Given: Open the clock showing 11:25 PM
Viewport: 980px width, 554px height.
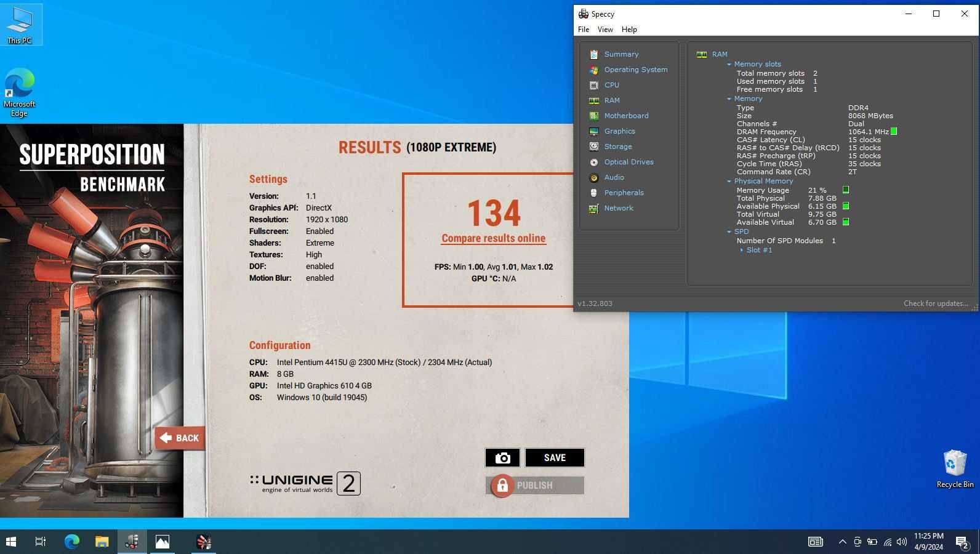Looking at the screenshot, I should tap(928, 542).
